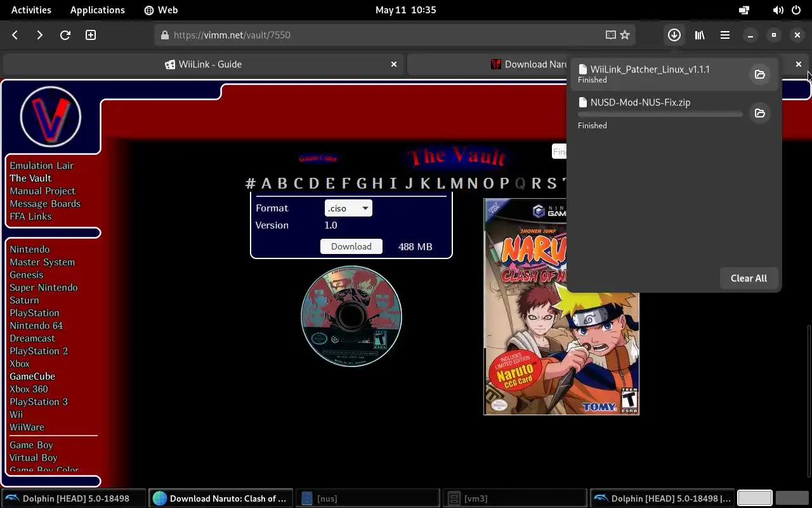Click the Naruto Clash of Ninja box art
The width and height of the screenshot is (812, 508).
[561, 307]
